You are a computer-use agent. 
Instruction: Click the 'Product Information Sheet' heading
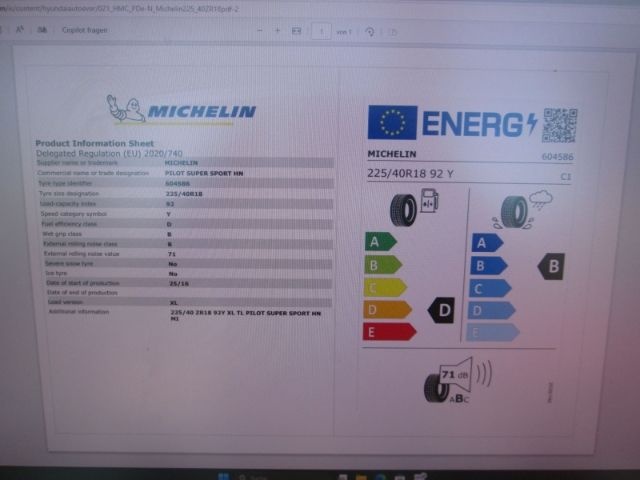(95, 143)
